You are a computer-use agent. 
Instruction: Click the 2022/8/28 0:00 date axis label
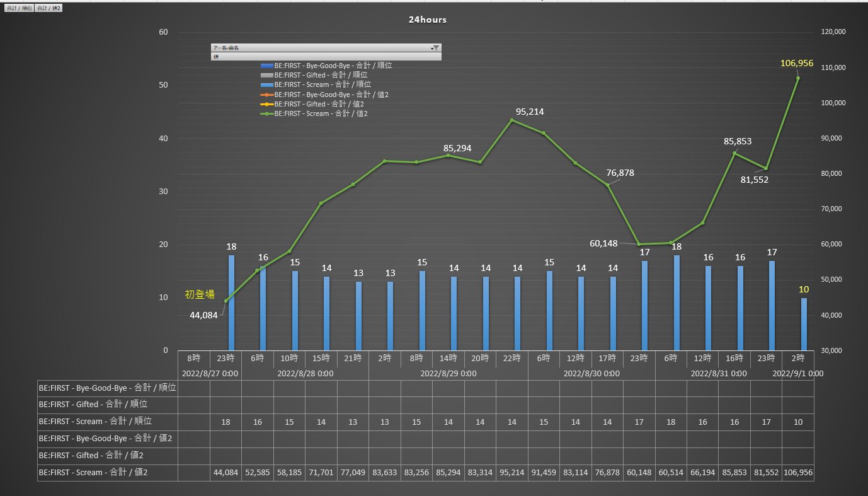[x=305, y=373]
